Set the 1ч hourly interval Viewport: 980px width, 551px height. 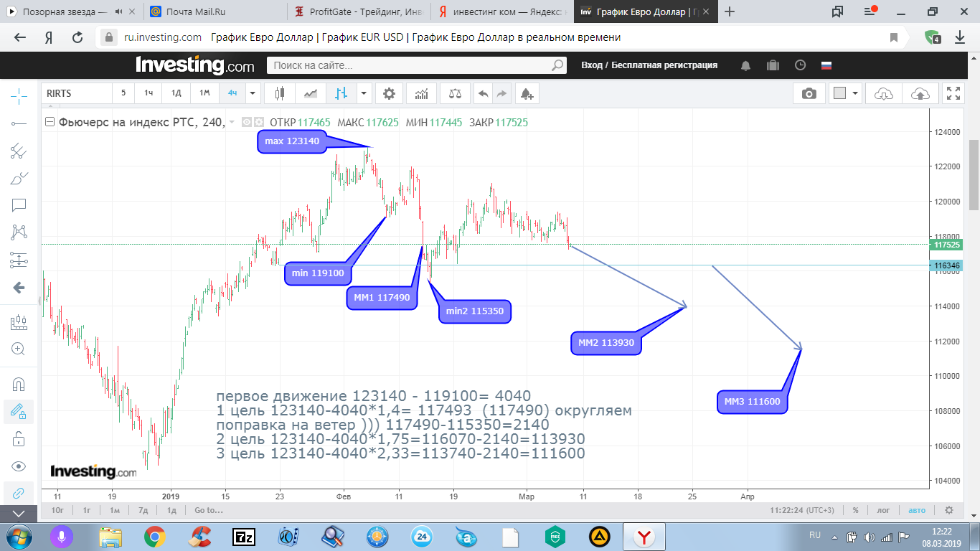tap(149, 93)
